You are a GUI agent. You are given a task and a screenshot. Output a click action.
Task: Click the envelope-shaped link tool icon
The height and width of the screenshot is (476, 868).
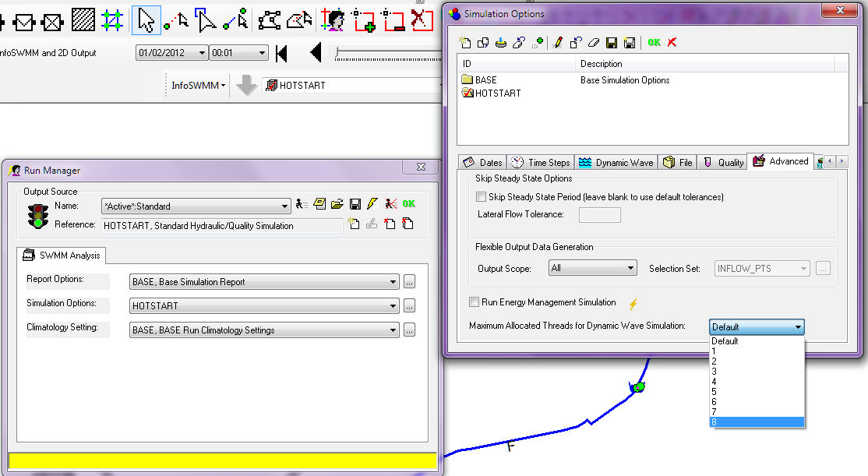pos(24,22)
